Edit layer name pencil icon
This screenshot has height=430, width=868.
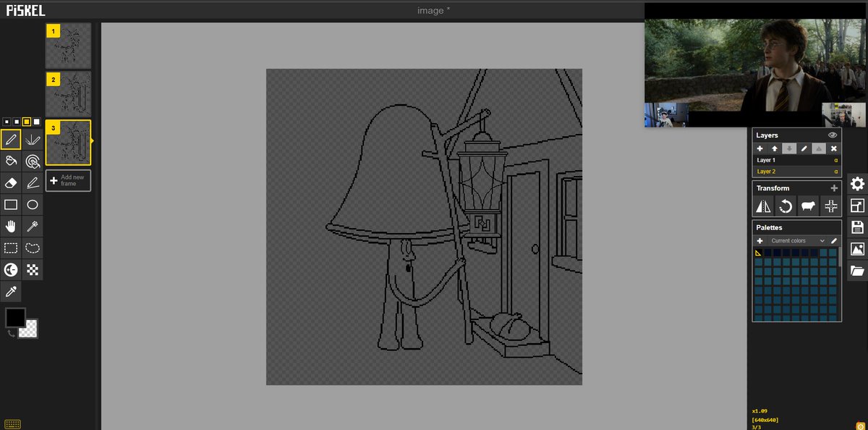pyautogui.click(x=804, y=148)
